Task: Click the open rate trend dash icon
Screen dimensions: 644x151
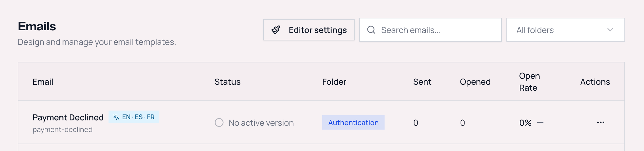Action: [x=540, y=122]
